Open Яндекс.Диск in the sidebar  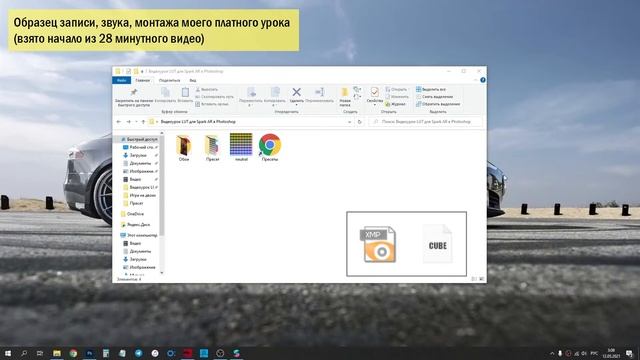pyautogui.click(x=136, y=224)
